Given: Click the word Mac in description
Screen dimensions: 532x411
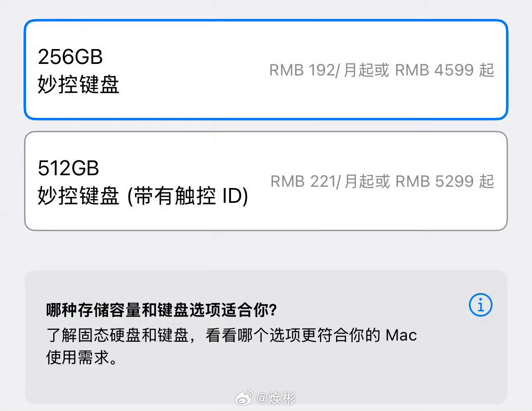Looking at the screenshot, I should click(401, 335).
